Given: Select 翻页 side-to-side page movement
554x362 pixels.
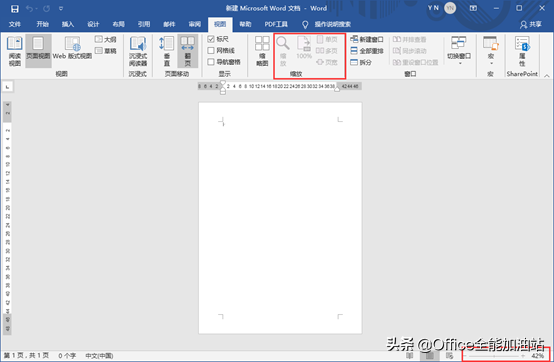Looking at the screenshot, I should (x=188, y=51).
